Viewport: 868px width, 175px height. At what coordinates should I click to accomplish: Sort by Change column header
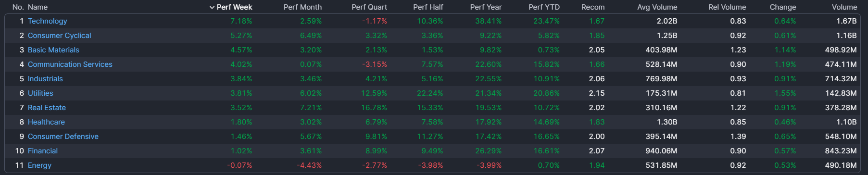(x=783, y=7)
